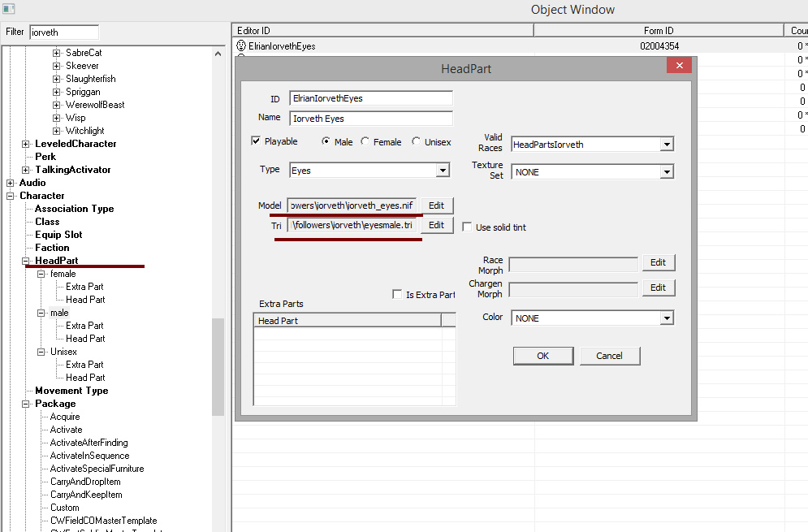Collapse the Package minus icon
This screenshot has height=532, width=808.
point(25,404)
